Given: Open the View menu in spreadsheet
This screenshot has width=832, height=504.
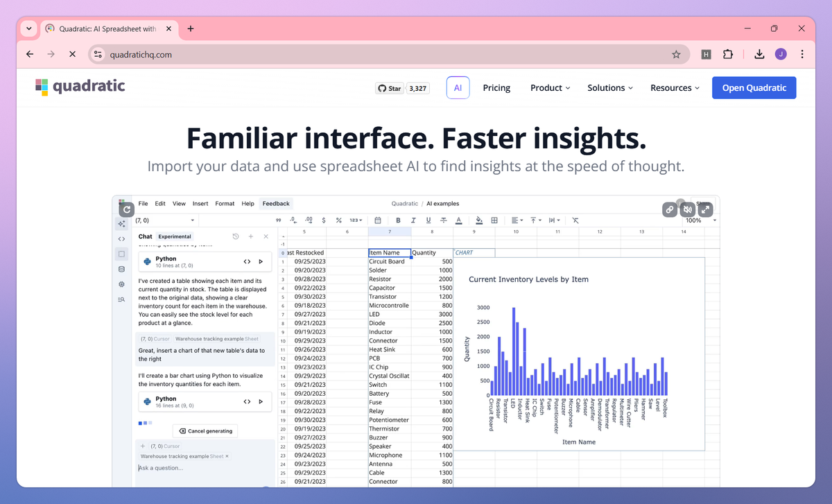Looking at the screenshot, I should click(x=179, y=204).
